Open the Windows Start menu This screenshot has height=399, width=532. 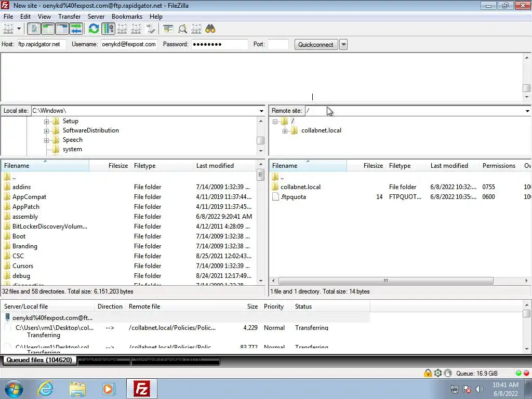pyautogui.click(x=14, y=389)
